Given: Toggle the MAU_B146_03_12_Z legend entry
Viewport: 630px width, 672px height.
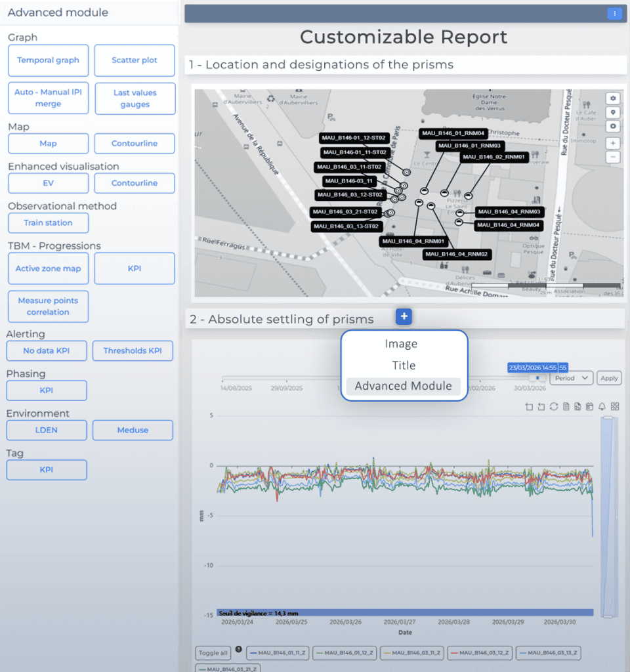Looking at the screenshot, I should point(478,653).
